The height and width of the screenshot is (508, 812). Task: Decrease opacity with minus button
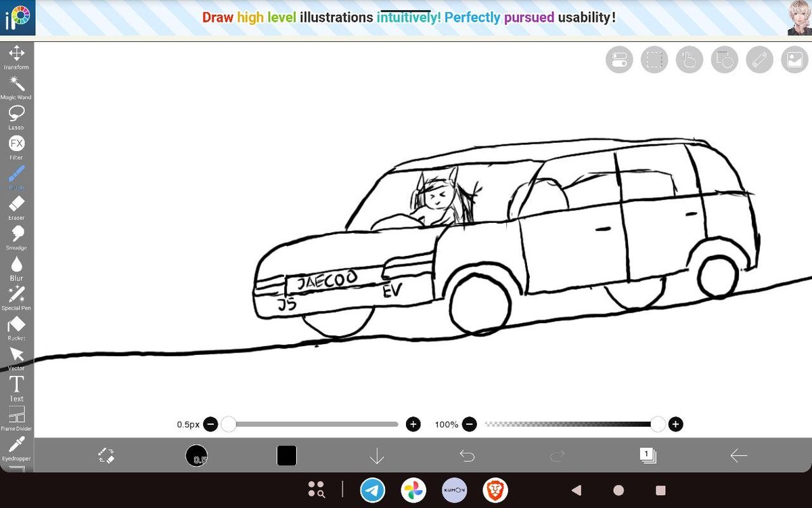[x=470, y=425]
